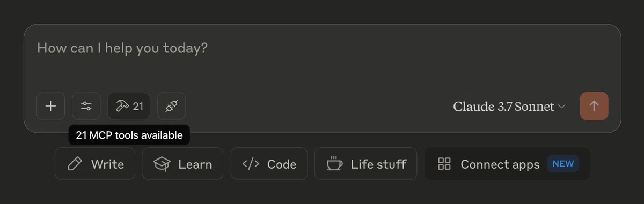Screen dimensions: 644x204
Task: Click the '21 MCP tools available' tooltip
Action: [129, 135]
